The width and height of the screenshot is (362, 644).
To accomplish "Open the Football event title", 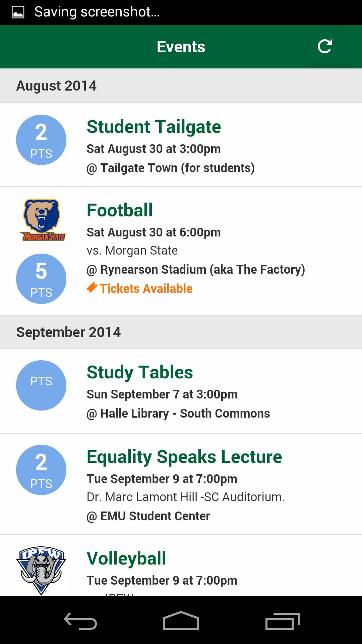I will (x=120, y=210).
